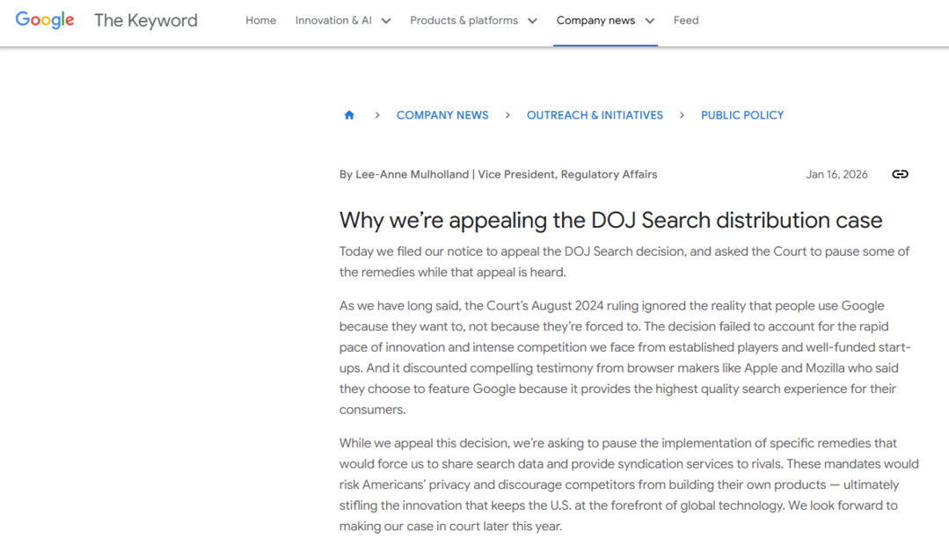Click the arrow before PUBLIC POLICY

(683, 115)
